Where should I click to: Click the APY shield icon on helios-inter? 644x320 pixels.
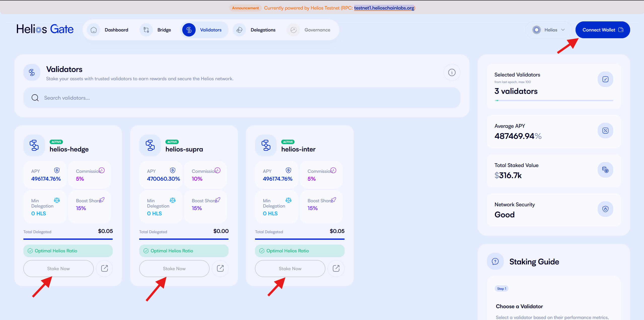click(289, 170)
